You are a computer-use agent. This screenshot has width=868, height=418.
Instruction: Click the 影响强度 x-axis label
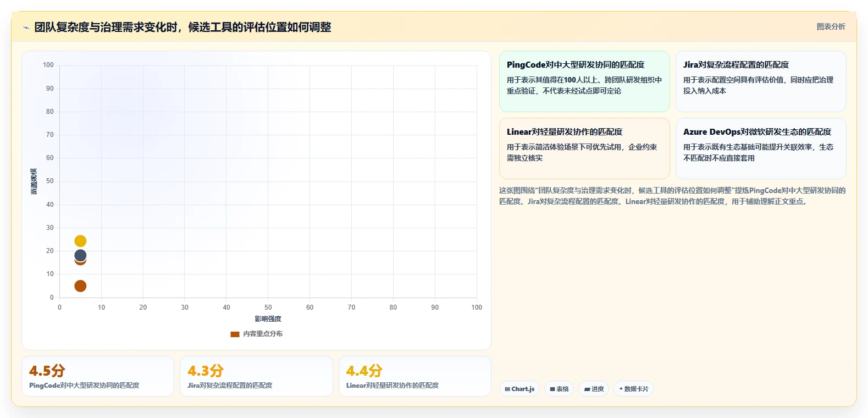coord(268,319)
